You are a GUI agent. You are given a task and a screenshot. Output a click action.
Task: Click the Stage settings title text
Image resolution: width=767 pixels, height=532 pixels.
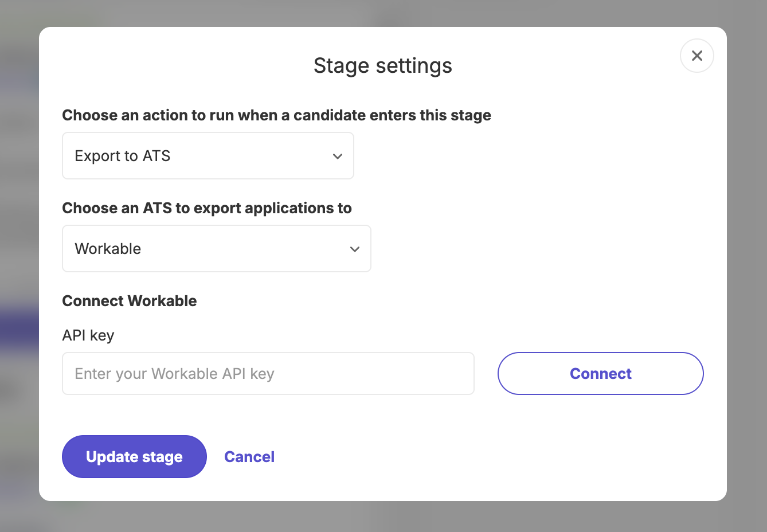[383, 66]
